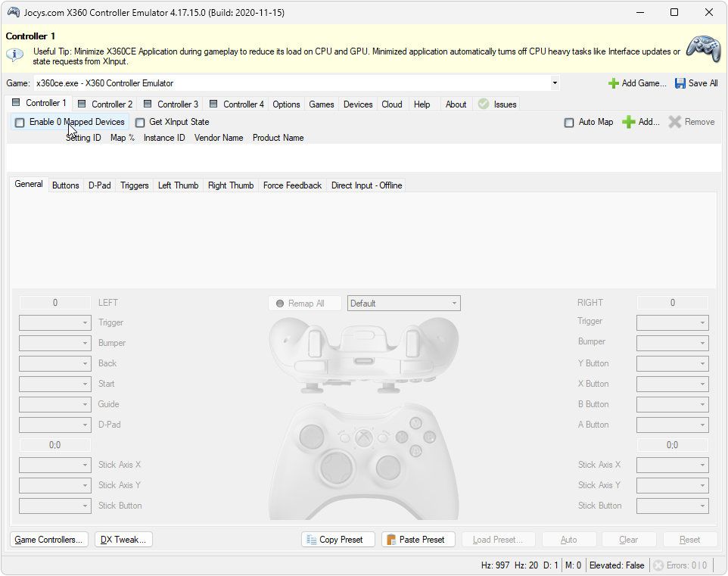
Task: Expand the left Bumper dropdown
Action: click(x=54, y=344)
